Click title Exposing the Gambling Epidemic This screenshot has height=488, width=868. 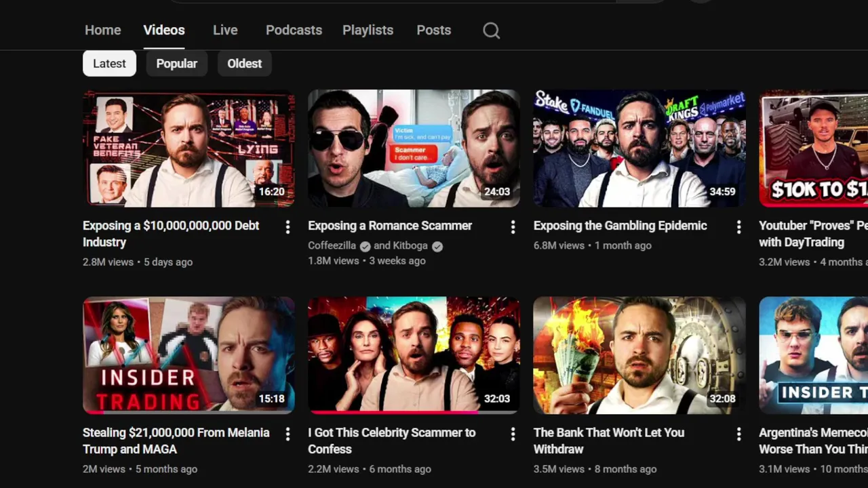click(x=620, y=226)
